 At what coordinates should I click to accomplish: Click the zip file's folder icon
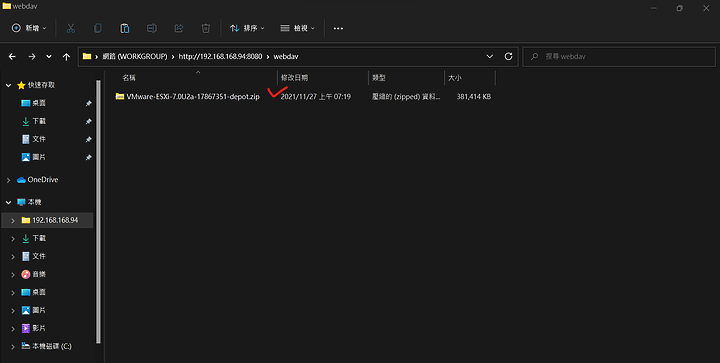pos(120,96)
